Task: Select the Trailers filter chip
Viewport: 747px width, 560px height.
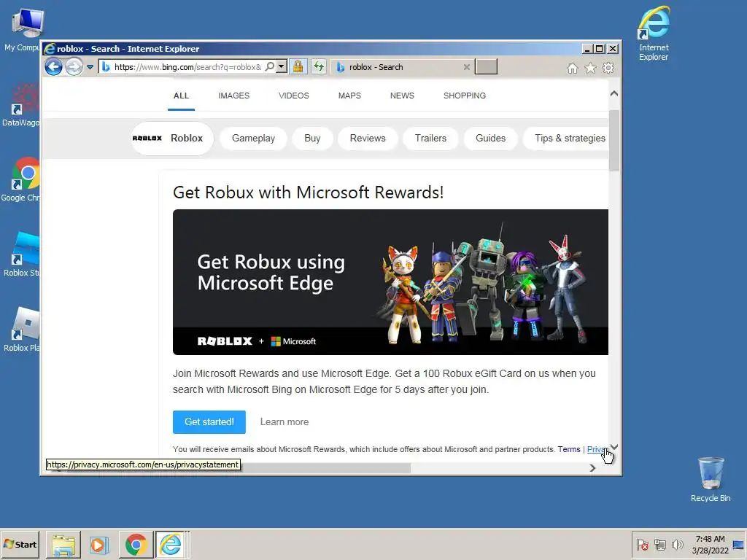Action: pyautogui.click(x=430, y=138)
